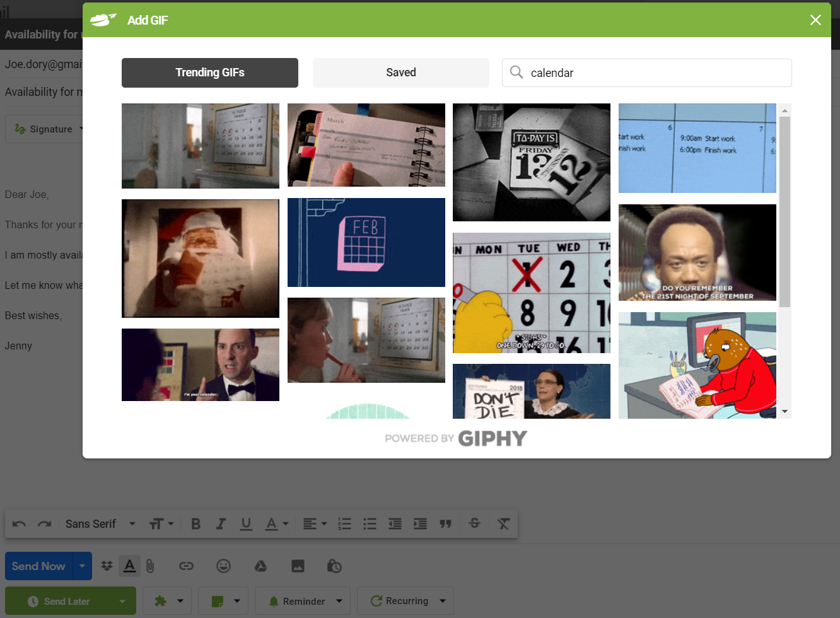Image resolution: width=840 pixels, height=618 pixels.
Task: Choose the cartoon bird at desk GIF
Action: (697, 365)
